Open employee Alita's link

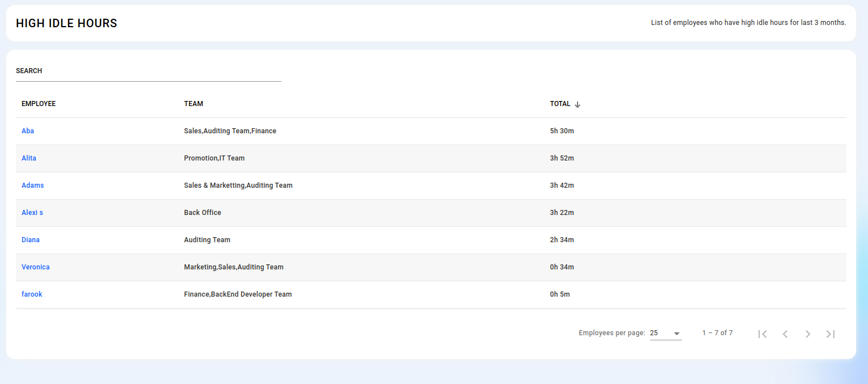[x=29, y=158]
